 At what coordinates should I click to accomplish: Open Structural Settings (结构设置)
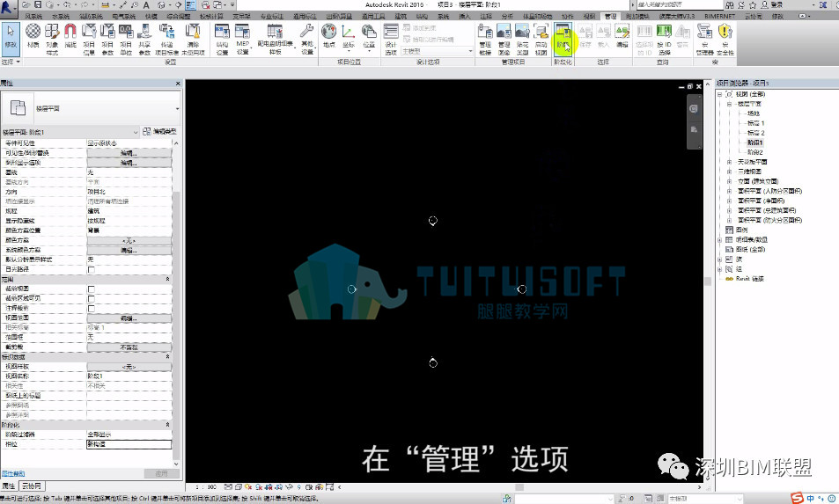click(222, 39)
